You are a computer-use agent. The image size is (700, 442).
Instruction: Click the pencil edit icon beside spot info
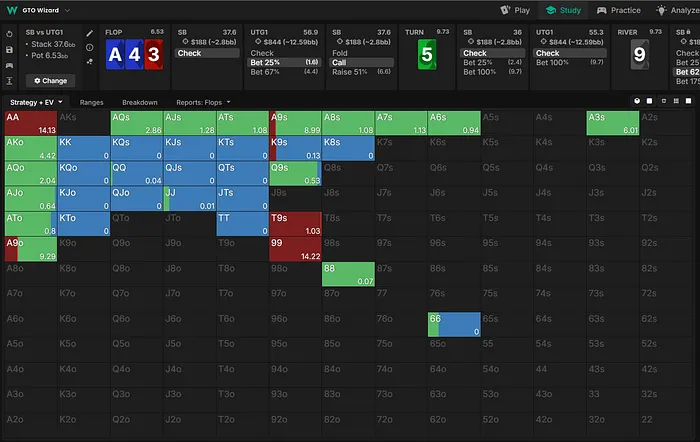click(x=91, y=34)
